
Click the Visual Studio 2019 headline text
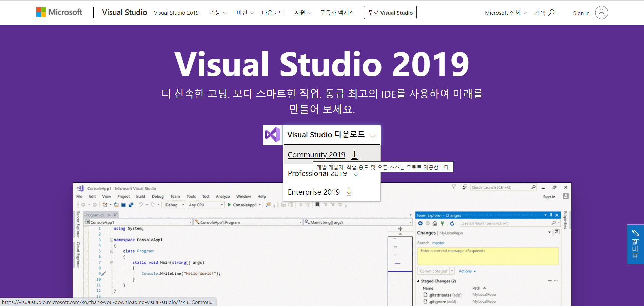[x=322, y=64]
